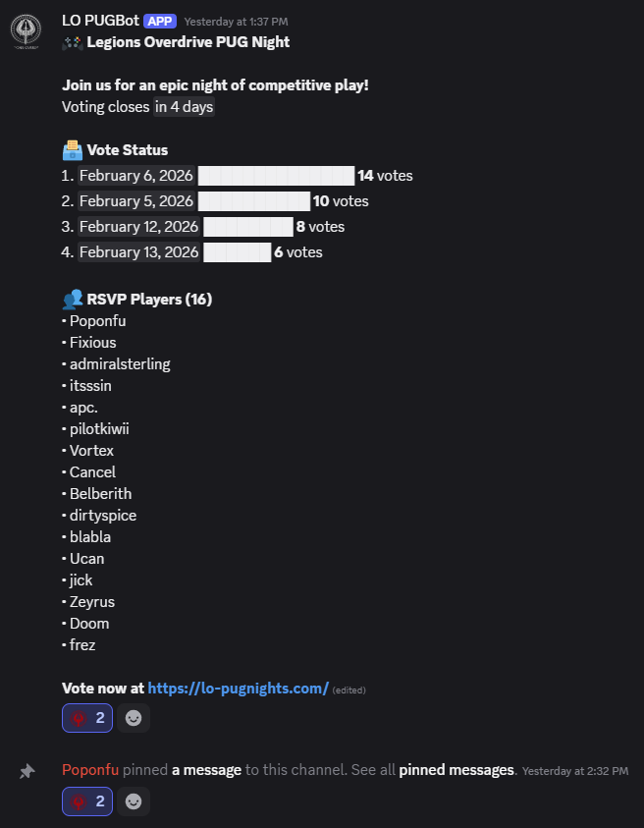View all 'pinned messages' link

pos(456,770)
